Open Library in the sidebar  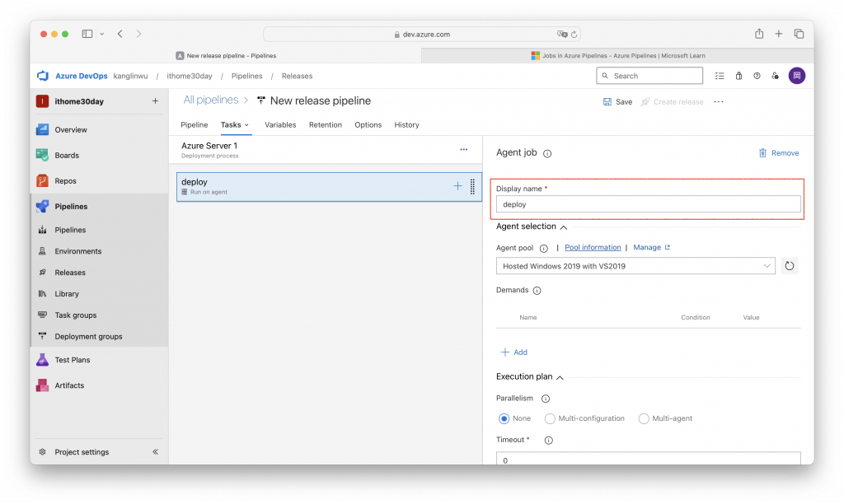pyautogui.click(x=67, y=294)
